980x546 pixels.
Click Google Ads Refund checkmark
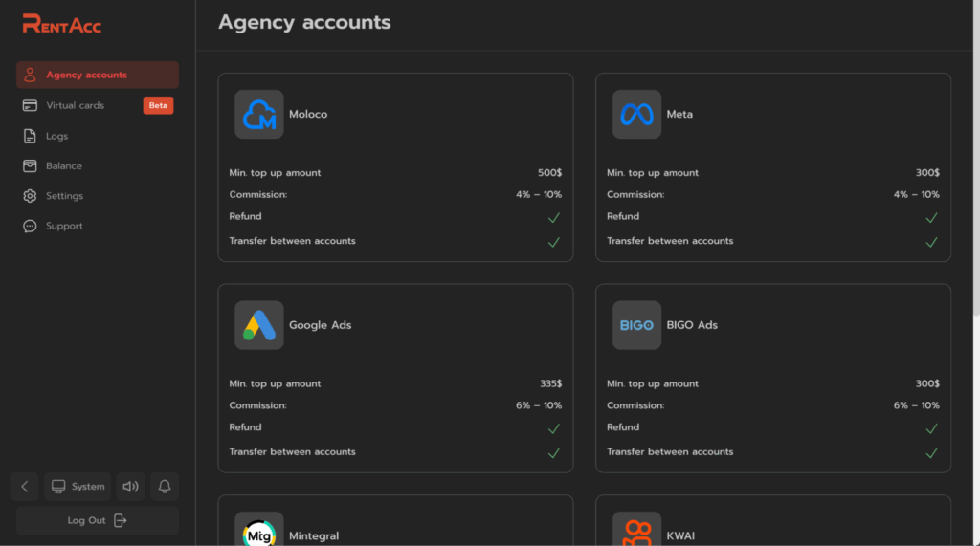pos(554,428)
